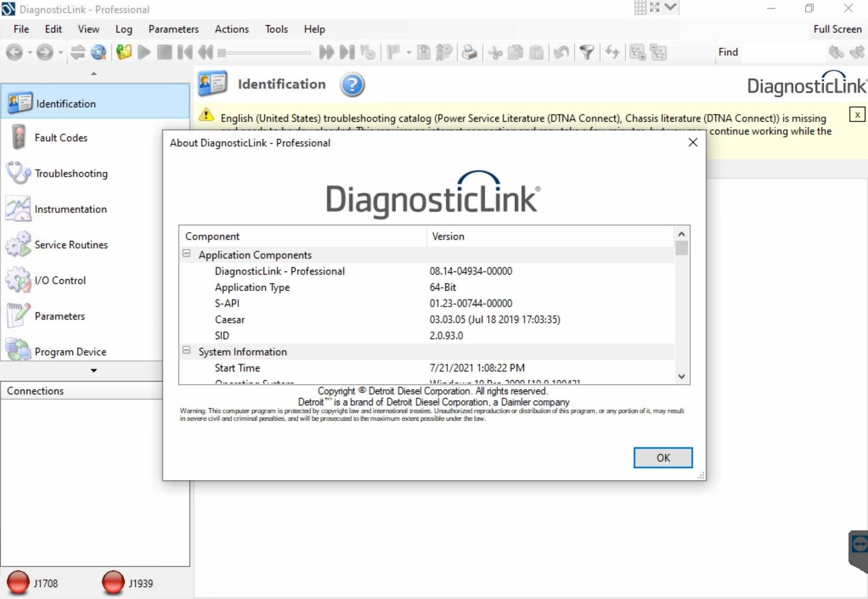The height and width of the screenshot is (599, 868).
Task: Click the fast-forward playback button
Action: click(x=326, y=52)
